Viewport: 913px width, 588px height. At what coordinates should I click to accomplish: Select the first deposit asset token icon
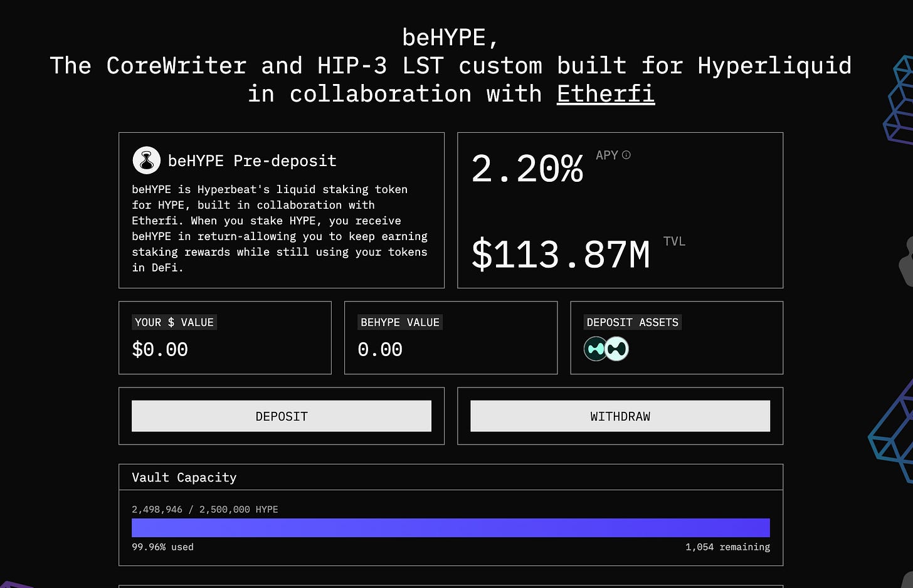pyautogui.click(x=595, y=349)
